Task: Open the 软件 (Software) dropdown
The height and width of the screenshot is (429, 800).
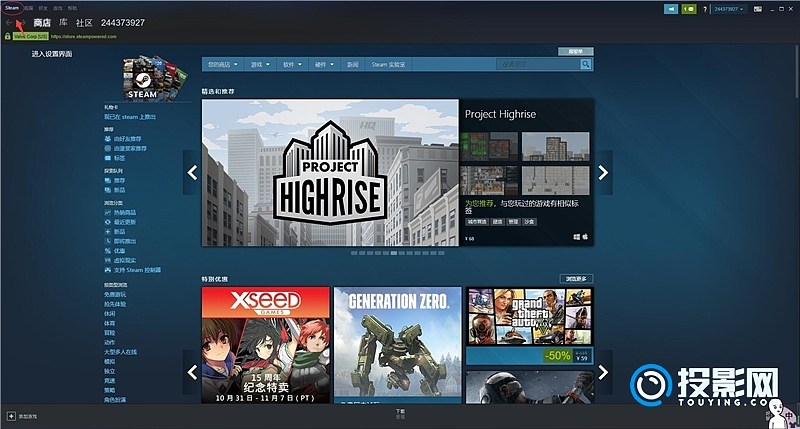Action: tap(292, 64)
